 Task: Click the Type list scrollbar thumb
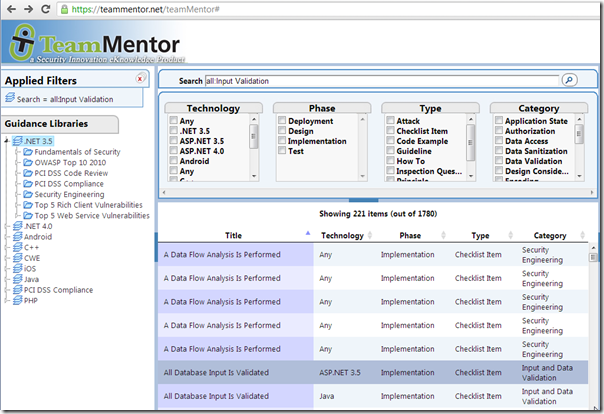click(x=471, y=142)
